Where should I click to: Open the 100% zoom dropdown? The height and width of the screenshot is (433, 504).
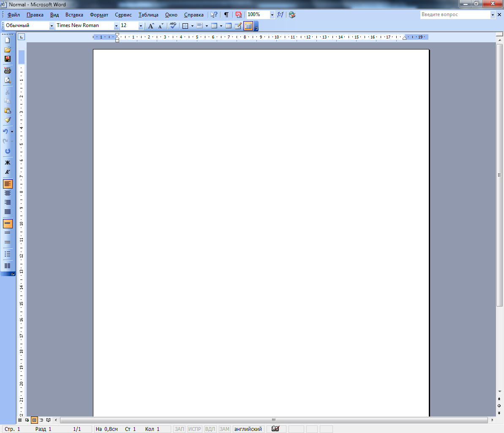[x=272, y=15]
